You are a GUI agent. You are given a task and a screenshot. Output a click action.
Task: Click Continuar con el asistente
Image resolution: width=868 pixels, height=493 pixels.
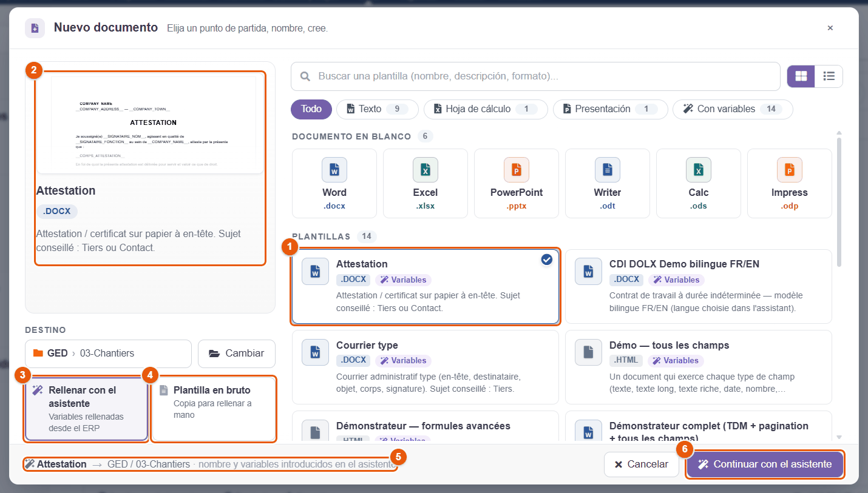[x=765, y=464]
